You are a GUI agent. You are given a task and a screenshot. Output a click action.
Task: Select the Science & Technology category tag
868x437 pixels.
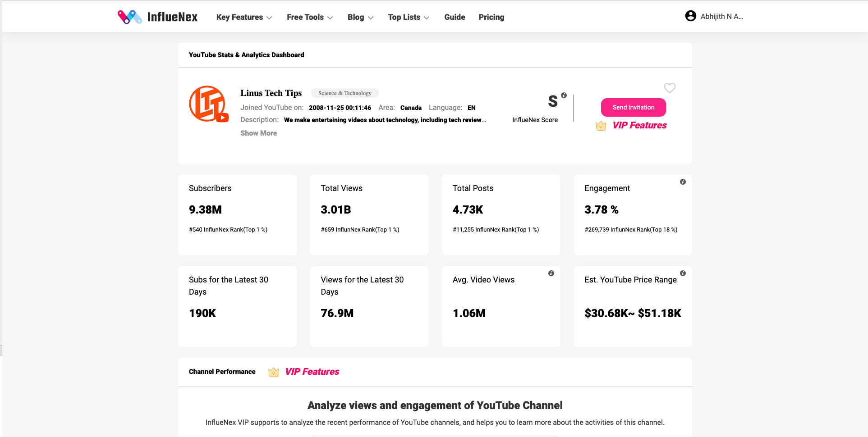pos(344,93)
